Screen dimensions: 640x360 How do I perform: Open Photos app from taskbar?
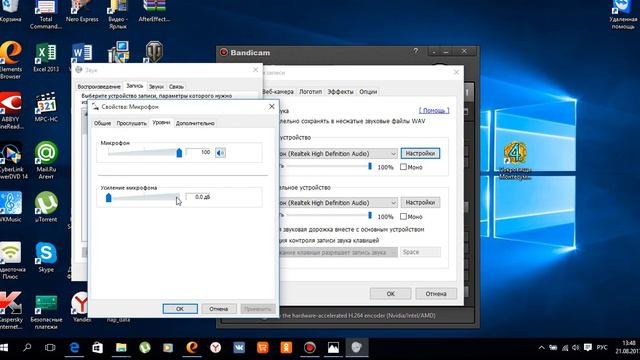333,347
